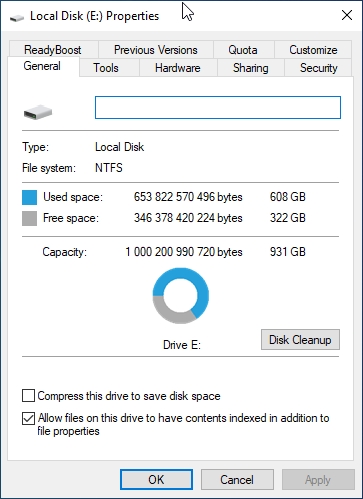Click the blue Used space color square
363x499 pixels.
click(29, 197)
